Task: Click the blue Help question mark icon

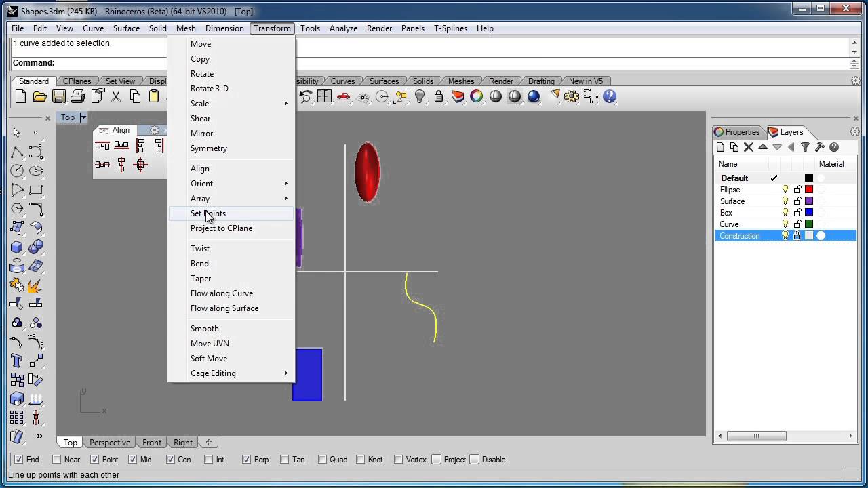Action: click(609, 96)
